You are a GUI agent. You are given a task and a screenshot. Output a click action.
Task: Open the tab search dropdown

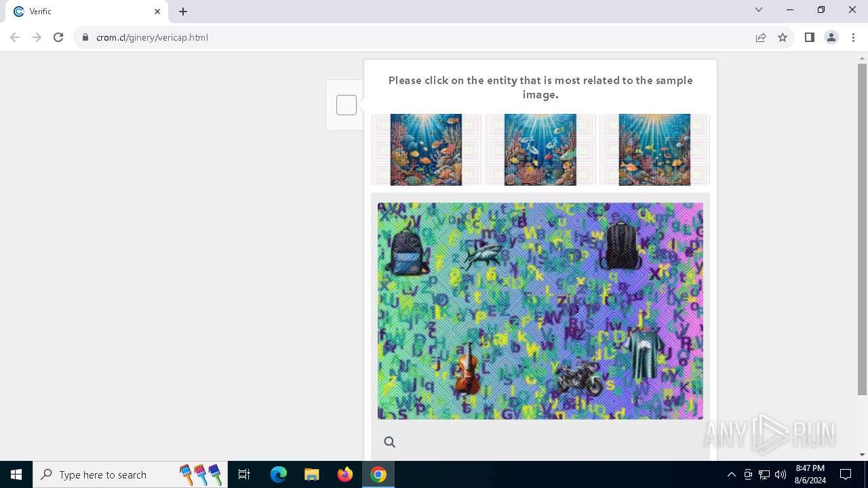point(759,9)
